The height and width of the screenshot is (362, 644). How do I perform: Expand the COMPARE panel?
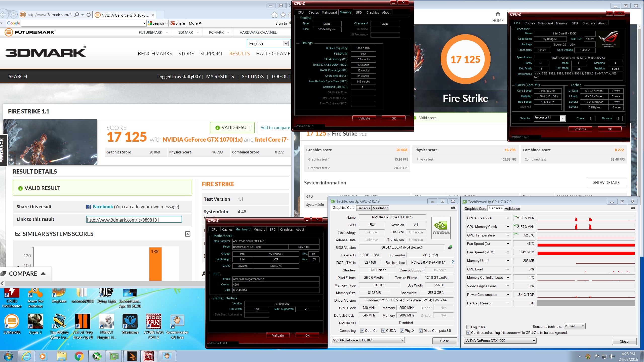26,274
